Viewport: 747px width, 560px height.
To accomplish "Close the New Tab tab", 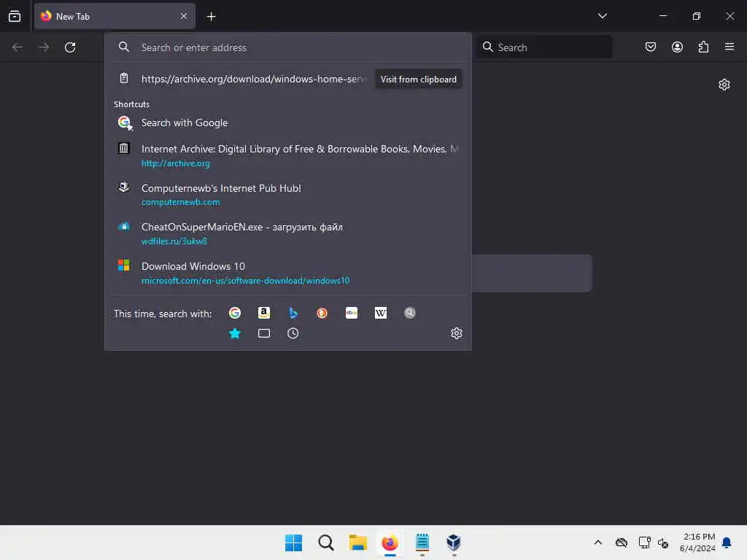I will [x=184, y=16].
